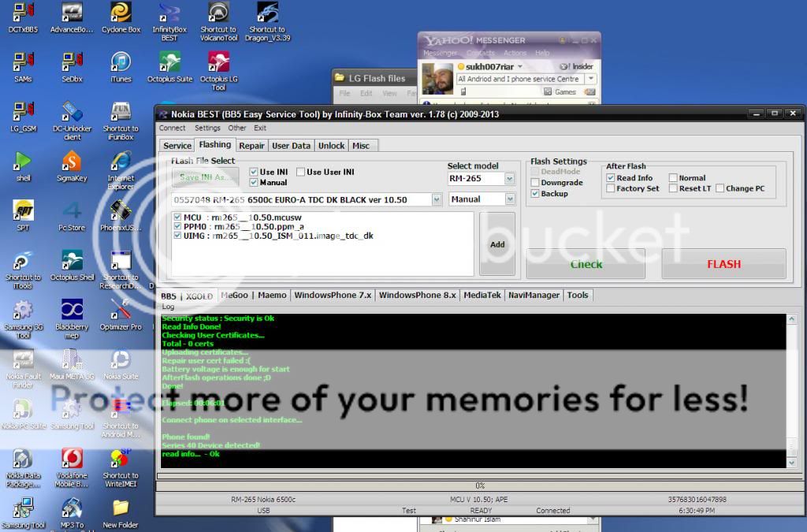Open the Cyclone Box shortcut

(121, 17)
